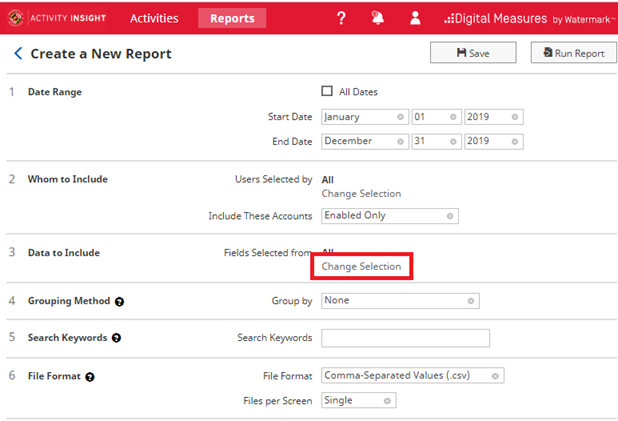
Task: Switch to the Reports tab
Action: (232, 18)
